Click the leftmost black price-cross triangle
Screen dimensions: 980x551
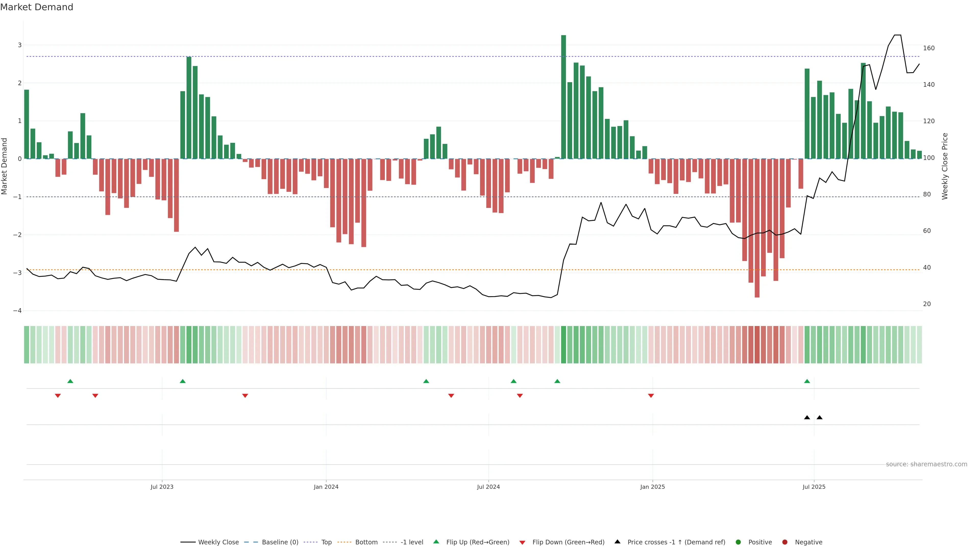tap(807, 418)
